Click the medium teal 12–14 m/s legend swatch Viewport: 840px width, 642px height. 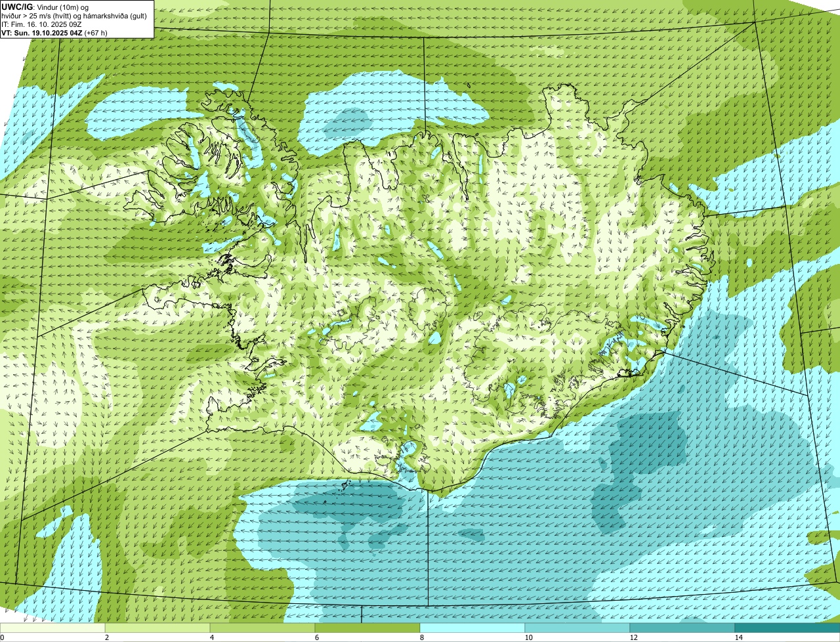(682, 628)
